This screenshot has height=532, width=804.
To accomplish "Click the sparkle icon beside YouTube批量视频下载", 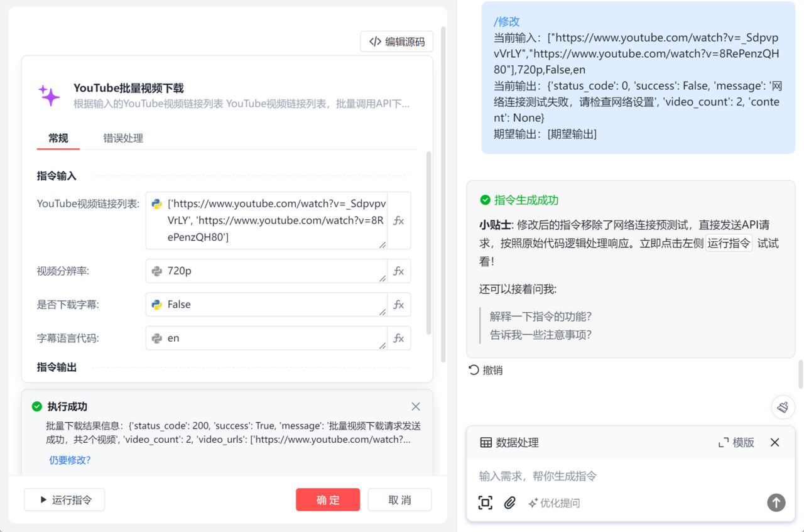I will (49, 95).
